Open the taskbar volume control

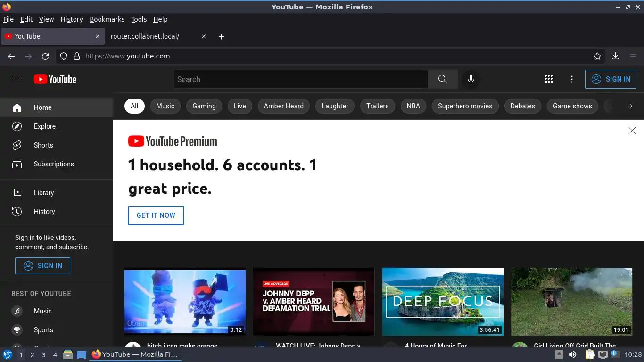[572, 354]
